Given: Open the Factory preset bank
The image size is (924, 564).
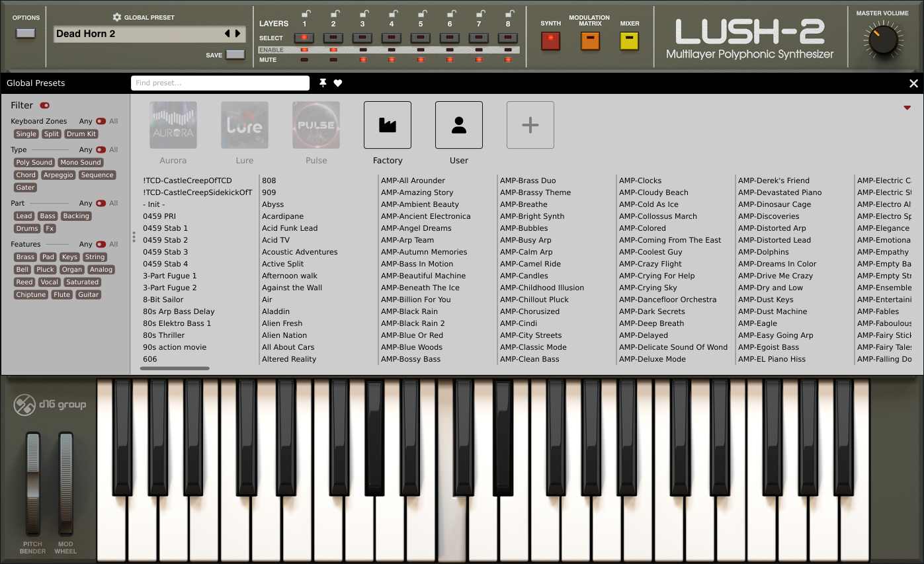Looking at the screenshot, I should (388, 125).
